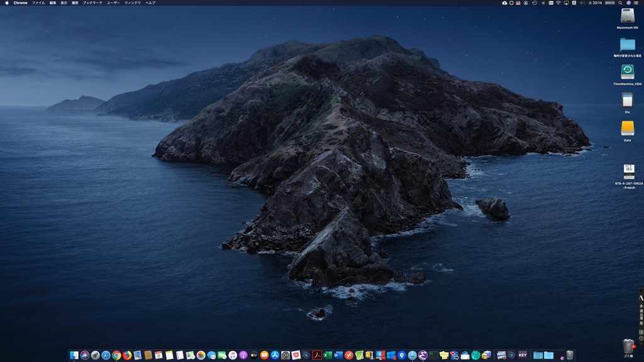Click the menu bar clock 20:14

coord(595,3)
